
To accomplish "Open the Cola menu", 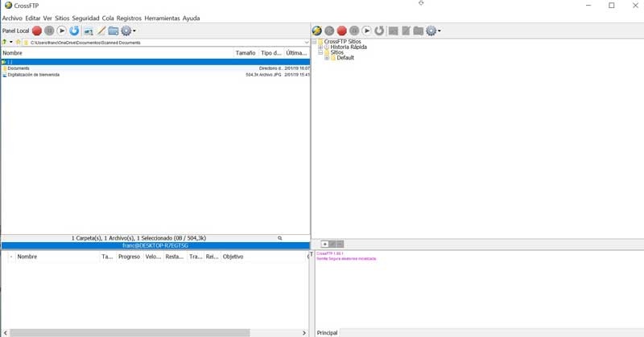I will pyautogui.click(x=108, y=18).
